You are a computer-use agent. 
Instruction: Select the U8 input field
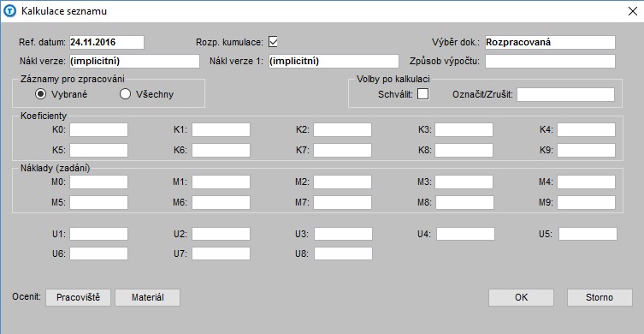pos(343,253)
